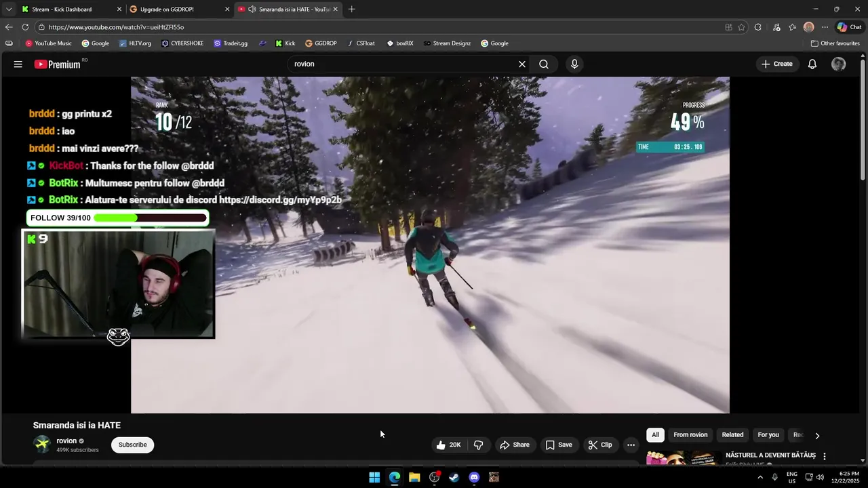
Task: Run the YouTube search magnifier button
Action: coord(544,64)
